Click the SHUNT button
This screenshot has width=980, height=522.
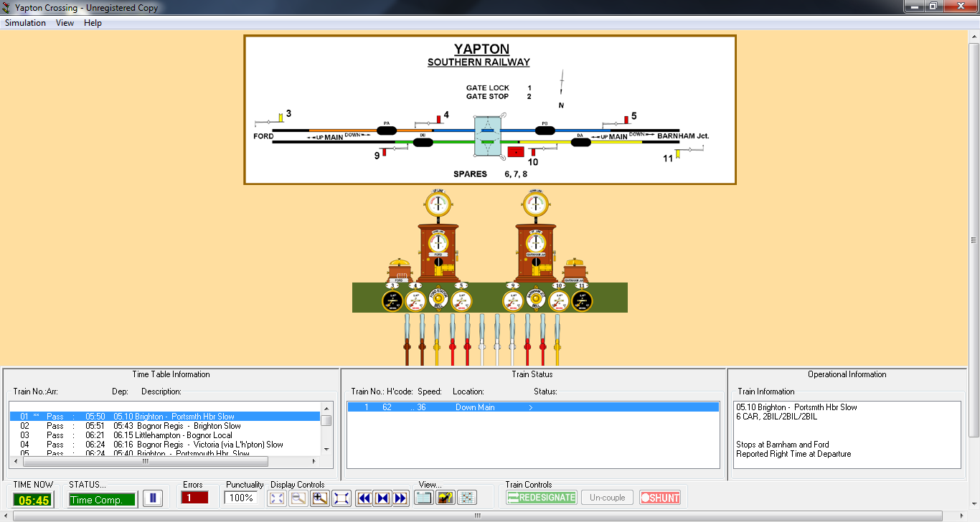tap(660, 498)
